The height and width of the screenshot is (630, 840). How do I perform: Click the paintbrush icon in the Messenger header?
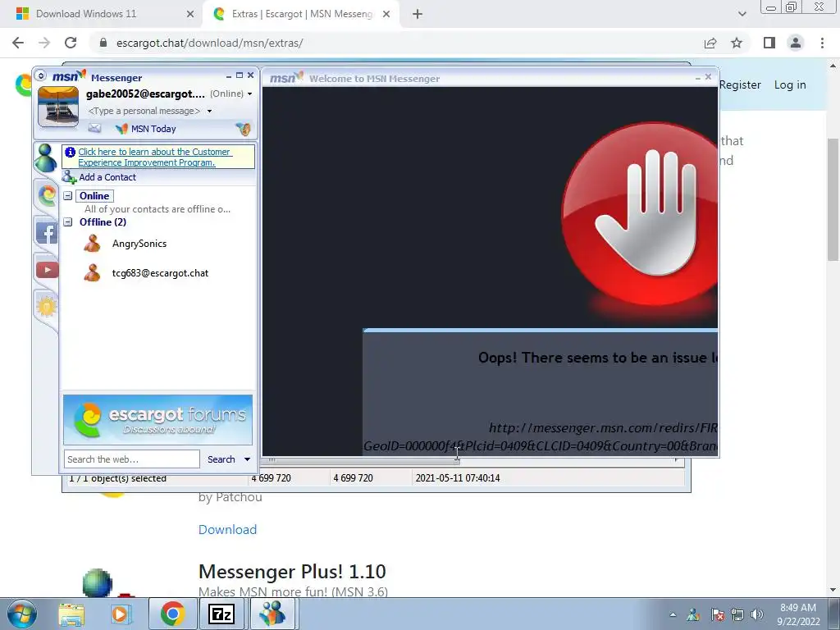[x=243, y=129]
